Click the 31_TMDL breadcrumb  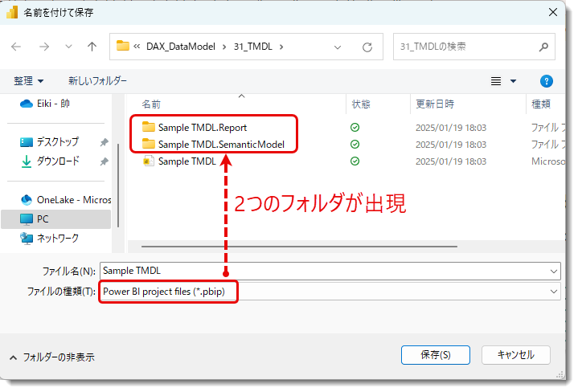coord(253,47)
